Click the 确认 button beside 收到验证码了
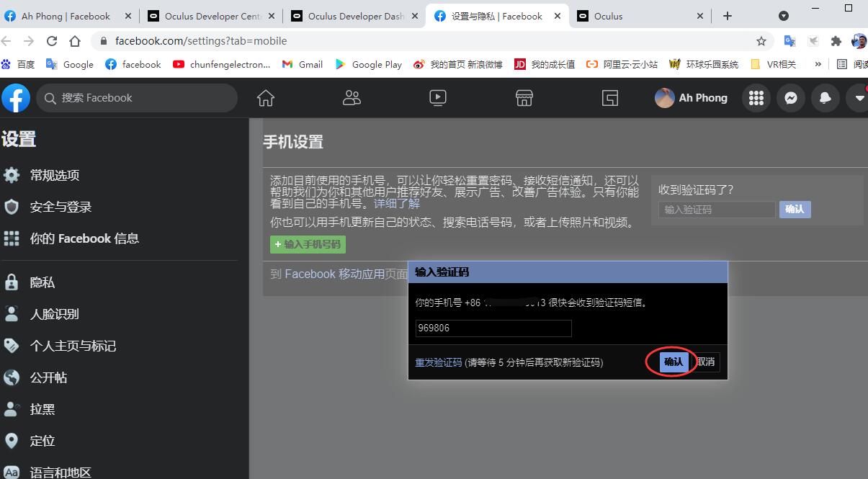The width and height of the screenshot is (868, 479). [795, 209]
